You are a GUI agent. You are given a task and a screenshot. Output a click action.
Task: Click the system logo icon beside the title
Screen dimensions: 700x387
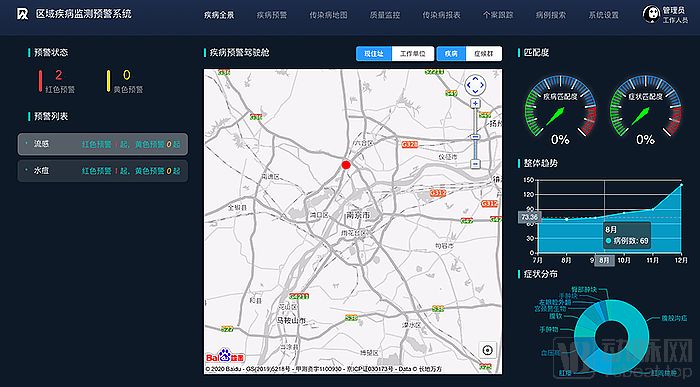coord(22,14)
